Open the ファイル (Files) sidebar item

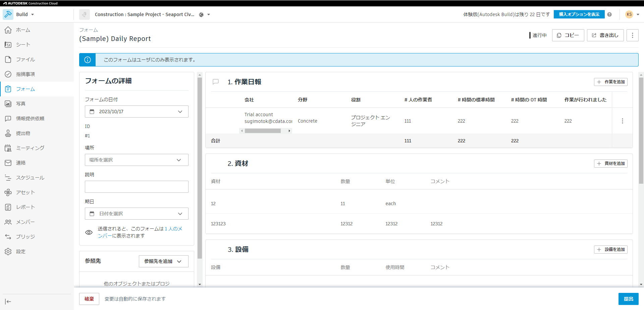tap(37, 59)
